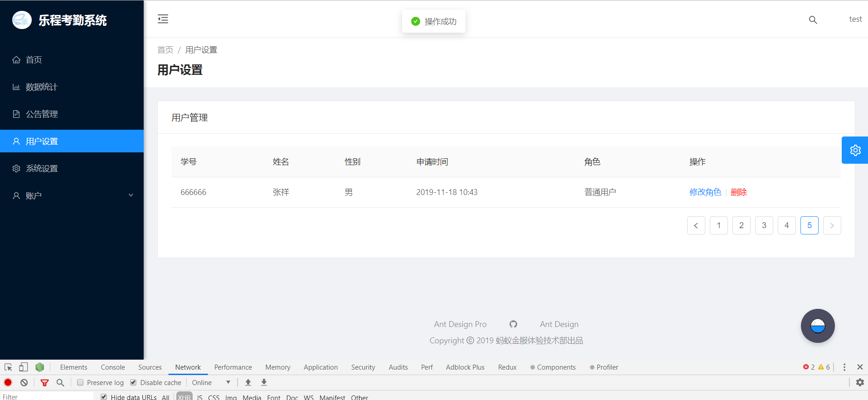Click the 首页 breadcrumb link
Viewport: 868px width, 400px height.
pos(165,50)
